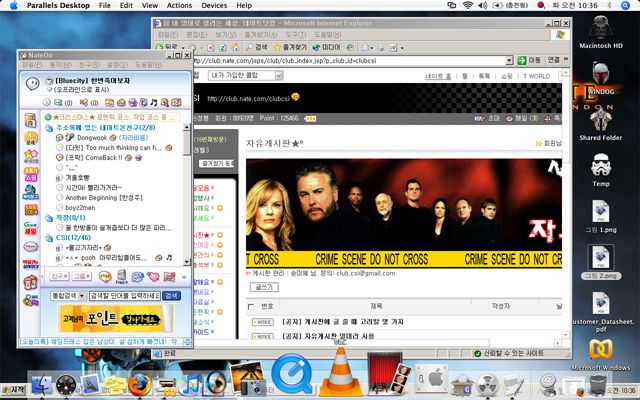640x400 pixels.
Task: Collapse the 직장(0/1) group in NateOn
Action: [49, 218]
